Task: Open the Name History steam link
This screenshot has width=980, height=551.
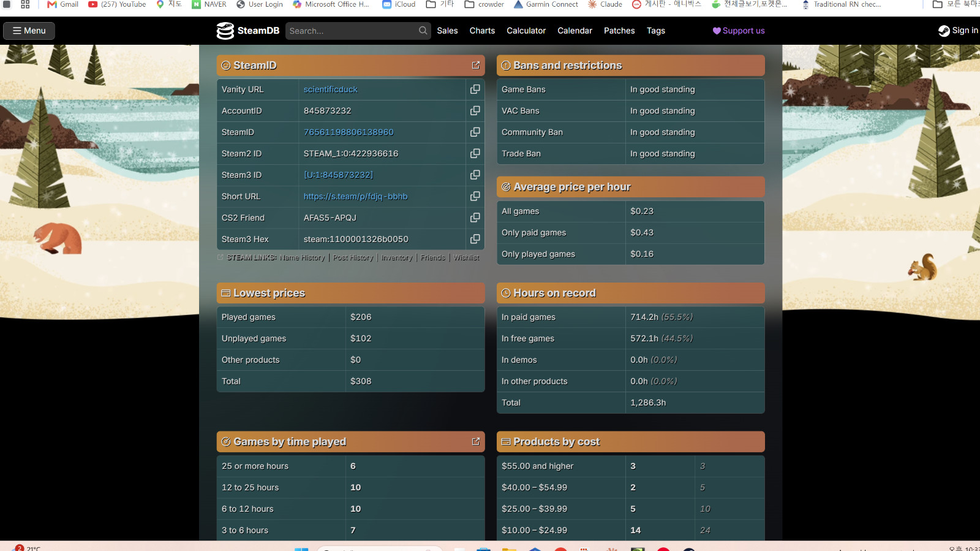Action: [x=303, y=258]
